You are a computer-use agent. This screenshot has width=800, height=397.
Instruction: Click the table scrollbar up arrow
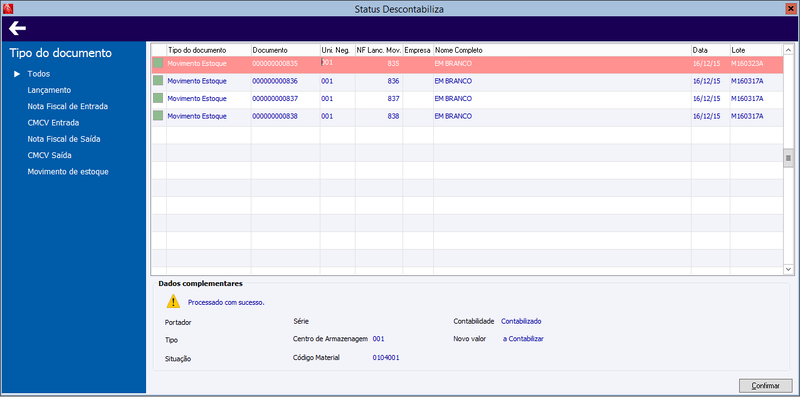[788, 49]
